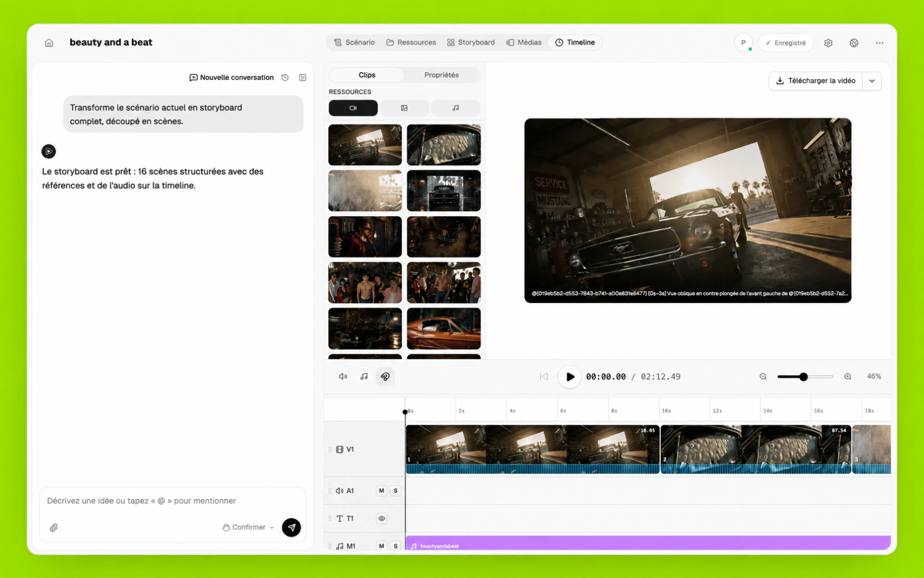The image size is (924, 578).
Task: Click the music note icon above timeline
Action: 364,377
